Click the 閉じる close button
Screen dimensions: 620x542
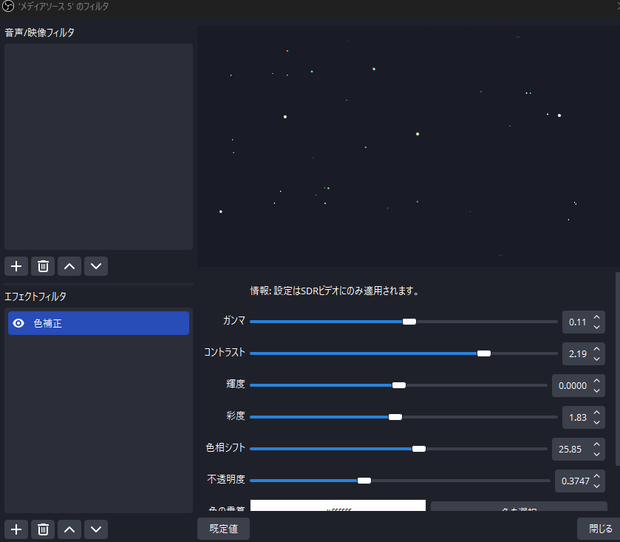tap(600, 529)
